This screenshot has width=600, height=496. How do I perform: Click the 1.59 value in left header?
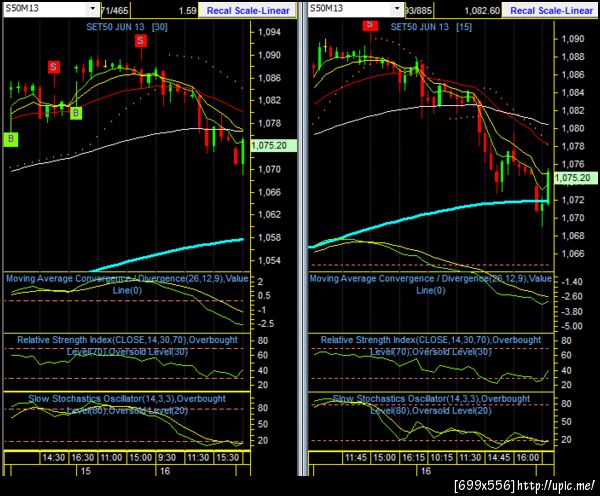[188, 11]
